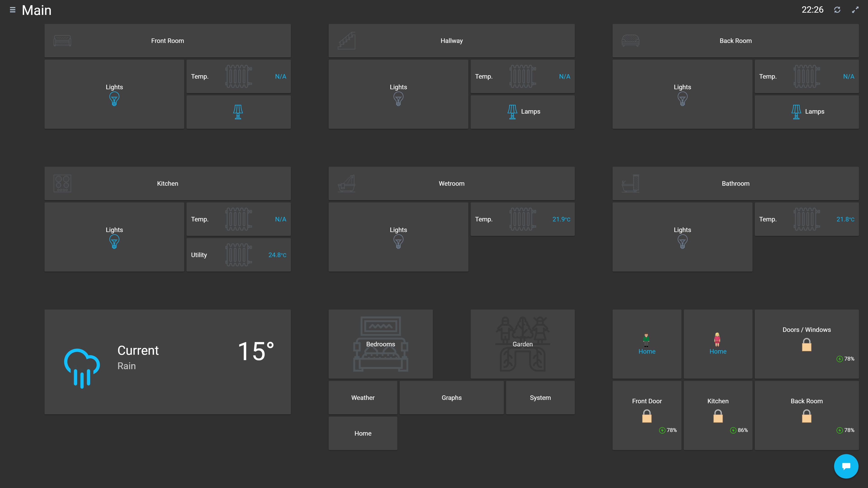Toggle the Kitchen Lights bulb
Image resolution: width=868 pixels, height=488 pixels.
pyautogui.click(x=114, y=242)
